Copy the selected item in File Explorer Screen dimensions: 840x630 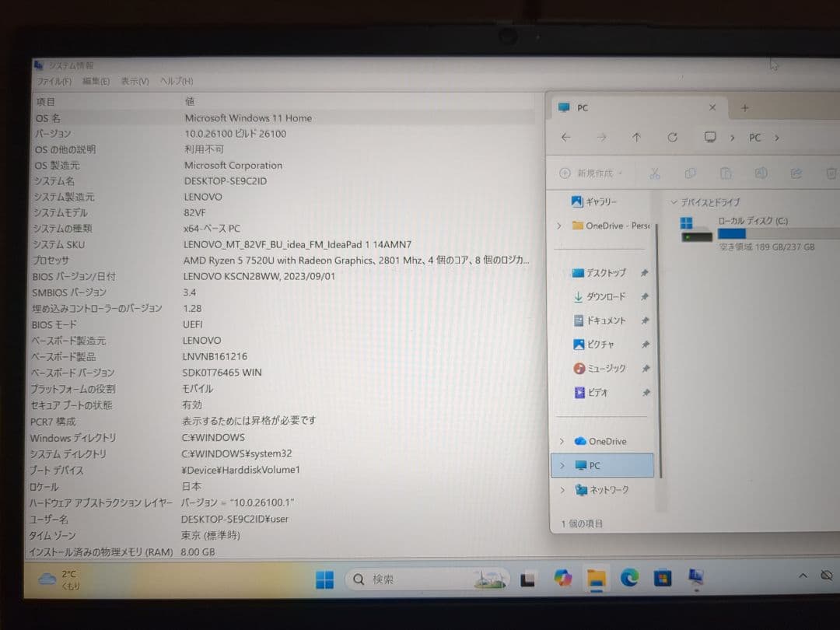691,173
